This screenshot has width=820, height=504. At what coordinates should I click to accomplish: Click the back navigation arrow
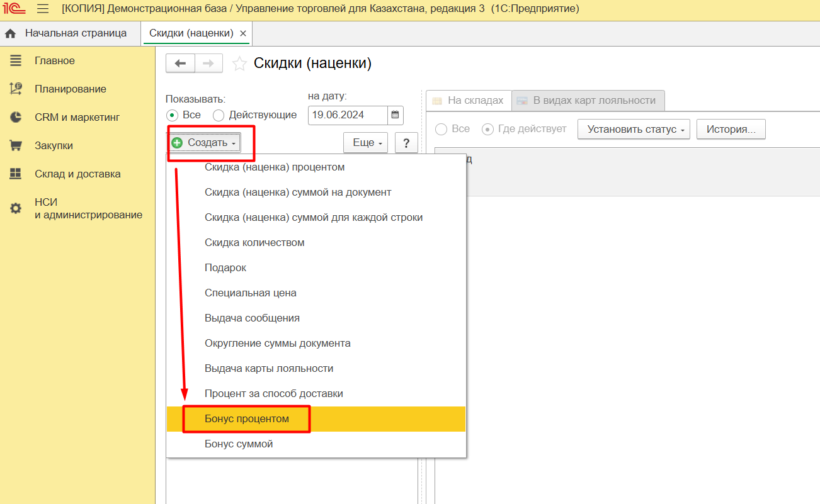pyautogui.click(x=181, y=64)
